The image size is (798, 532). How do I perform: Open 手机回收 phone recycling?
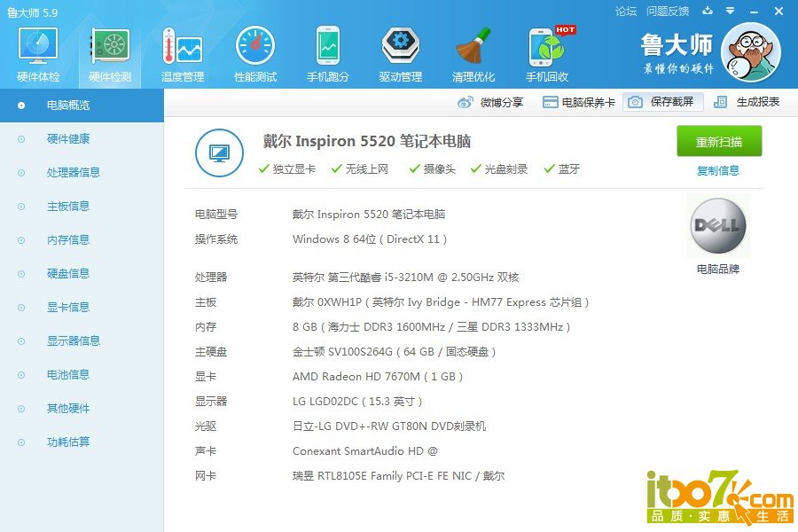coord(546,54)
